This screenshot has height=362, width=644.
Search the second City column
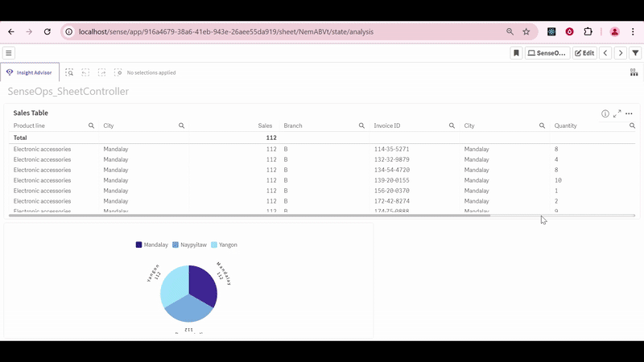point(542,125)
